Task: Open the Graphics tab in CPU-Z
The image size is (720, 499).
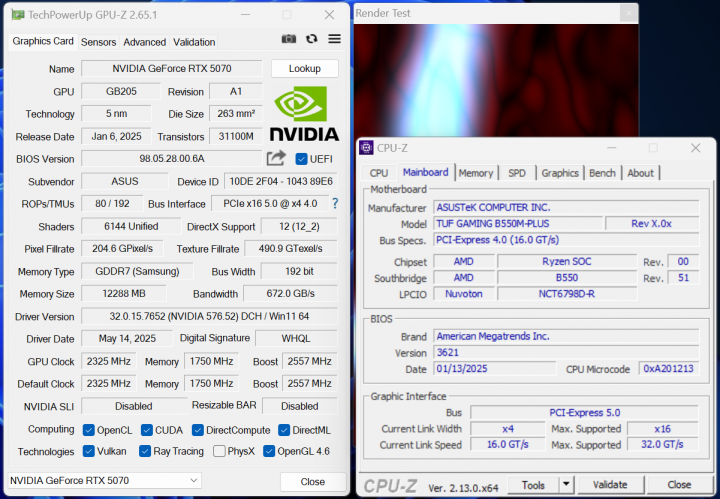Action: (x=560, y=173)
